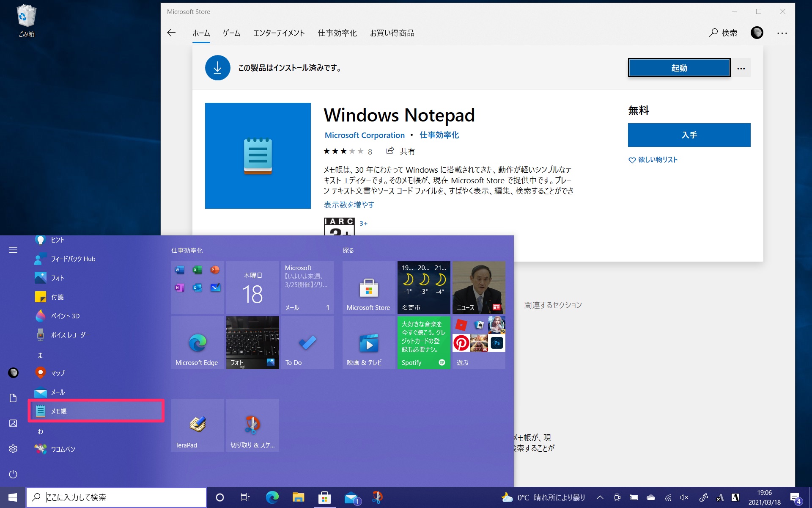Open File Explorer on taskbar
This screenshot has width=812, height=508.
(298, 497)
